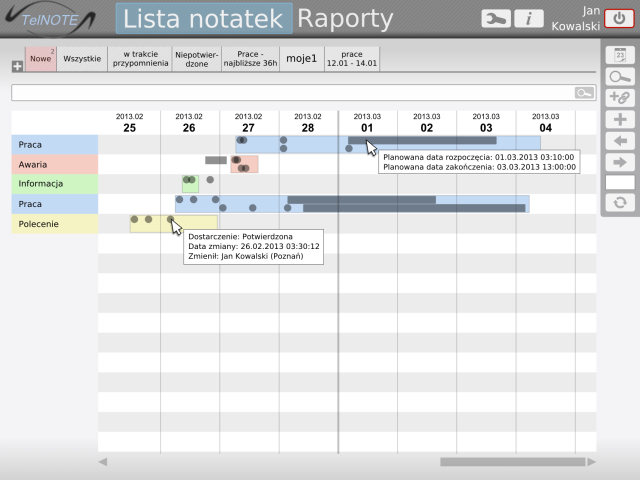
Task: Click lower dark bar in second Praca row
Action: click(x=414, y=208)
